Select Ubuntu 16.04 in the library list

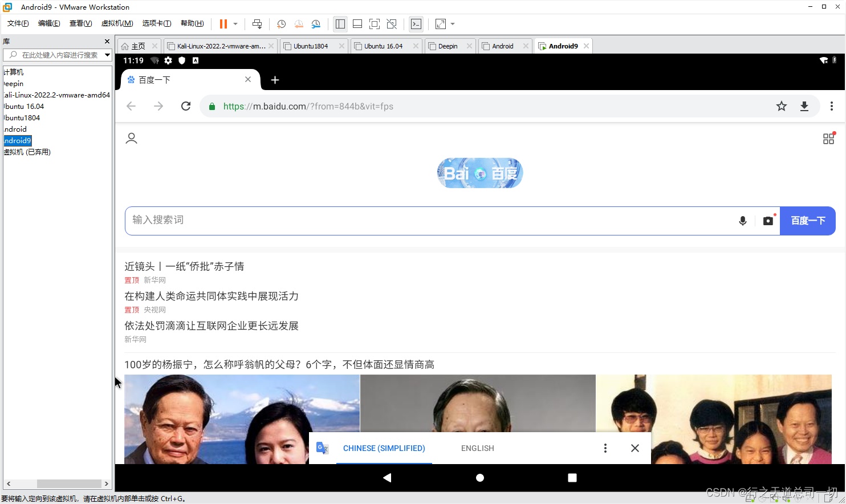click(x=23, y=107)
